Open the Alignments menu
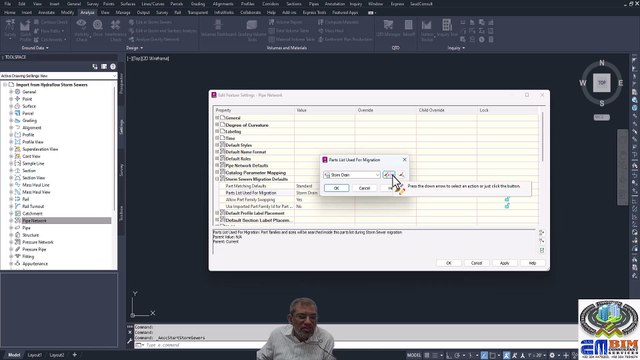 point(222,4)
